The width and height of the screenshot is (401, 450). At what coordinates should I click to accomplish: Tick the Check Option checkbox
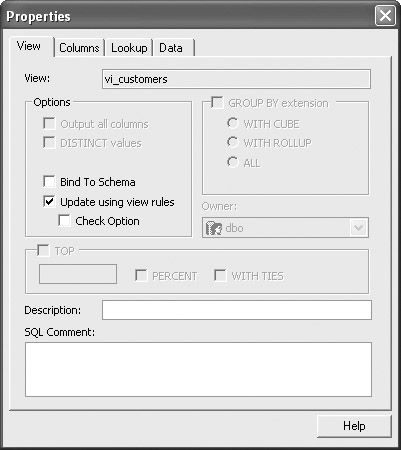64,221
